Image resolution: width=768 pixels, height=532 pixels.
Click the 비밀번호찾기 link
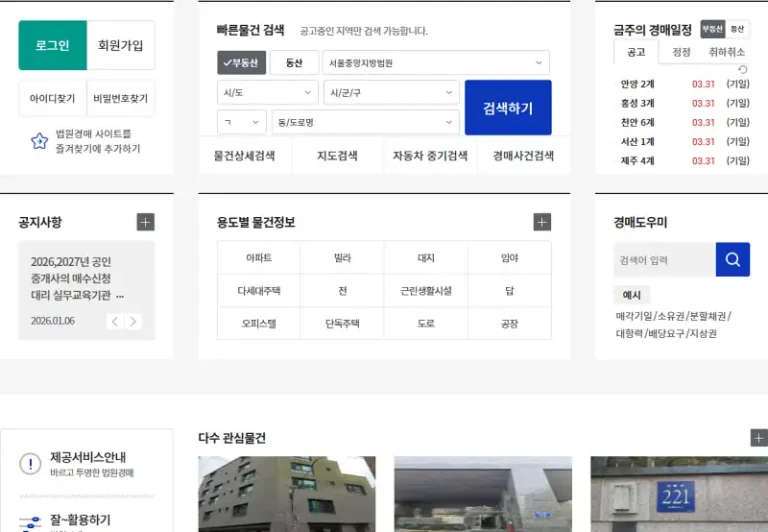(x=120, y=98)
